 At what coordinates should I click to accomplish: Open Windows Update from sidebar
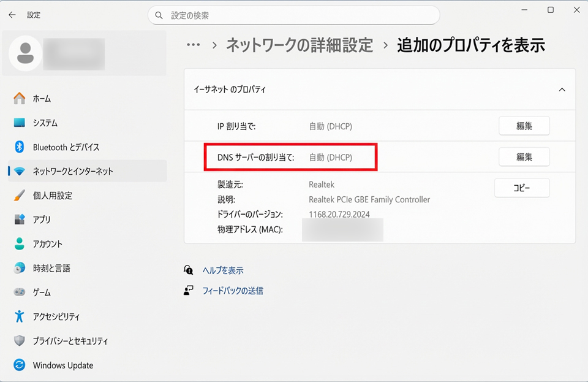coord(62,365)
